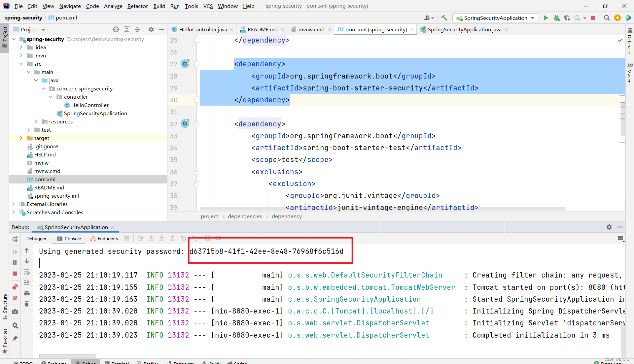634x364 pixels.
Task: Open the Maven side panel
Action: [629, 73]
